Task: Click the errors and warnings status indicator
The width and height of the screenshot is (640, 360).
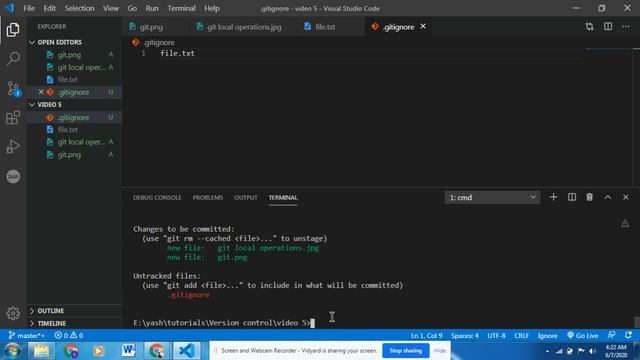Action: 69,336
